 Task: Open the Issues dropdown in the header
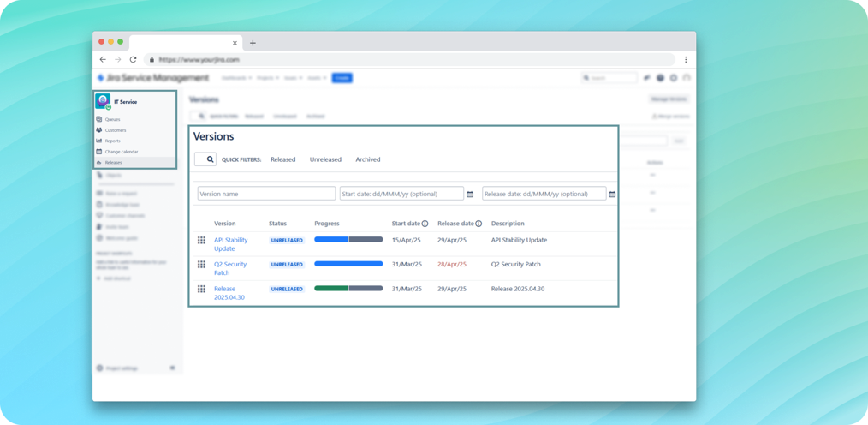tap(294, 78)
